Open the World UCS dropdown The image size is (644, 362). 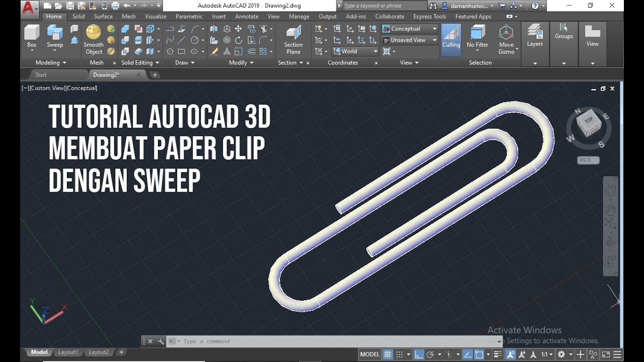click(x=356, y=51)
